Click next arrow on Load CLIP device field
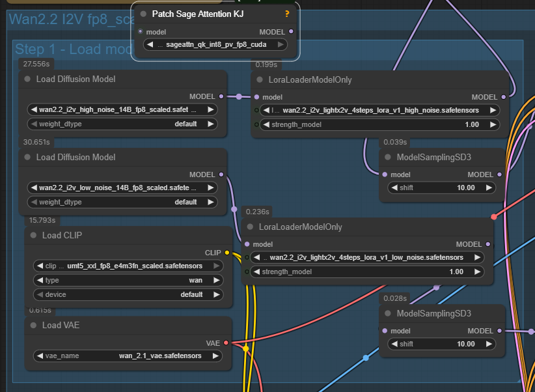Image resolution: width=535 pixels, height=392 pixels. (217, 295)
